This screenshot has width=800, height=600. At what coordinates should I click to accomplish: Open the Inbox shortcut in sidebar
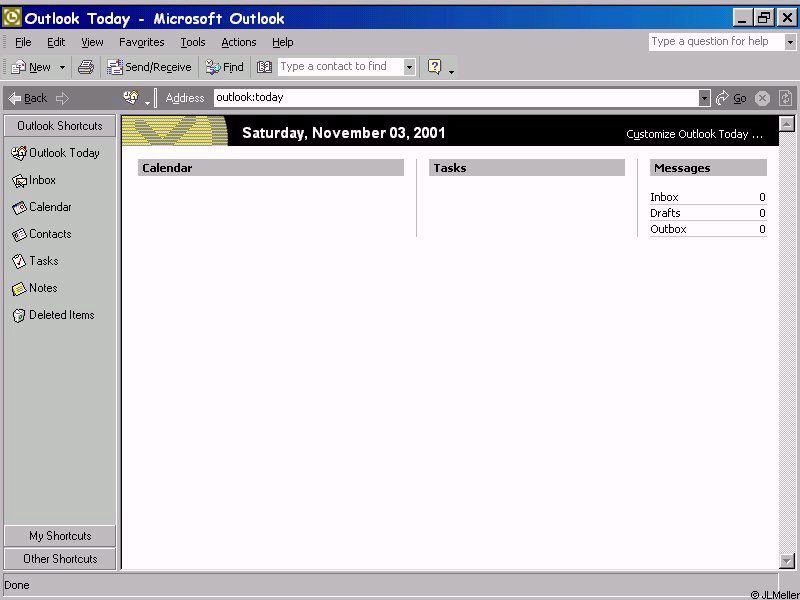(x=34, y=180)
